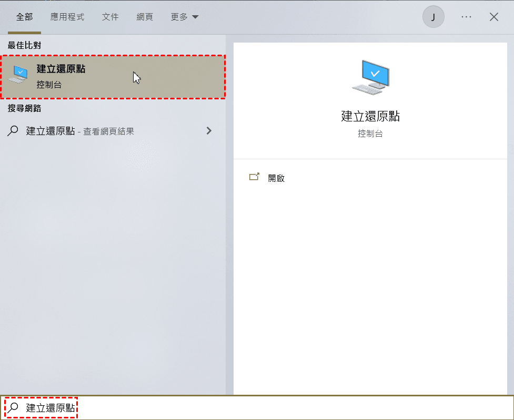This screenshot has height=420, width=514.
Task: Click the large computer icon in preview pane
Action: [371, 77]
